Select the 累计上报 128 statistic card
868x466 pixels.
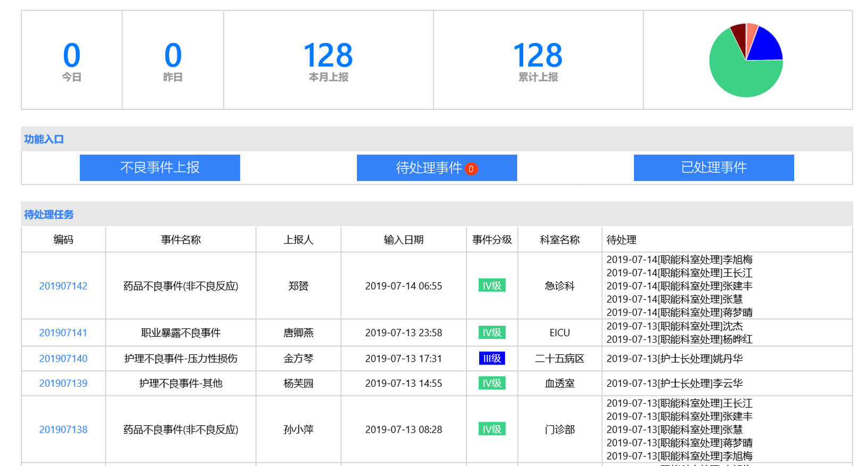[x=538, y=60]
